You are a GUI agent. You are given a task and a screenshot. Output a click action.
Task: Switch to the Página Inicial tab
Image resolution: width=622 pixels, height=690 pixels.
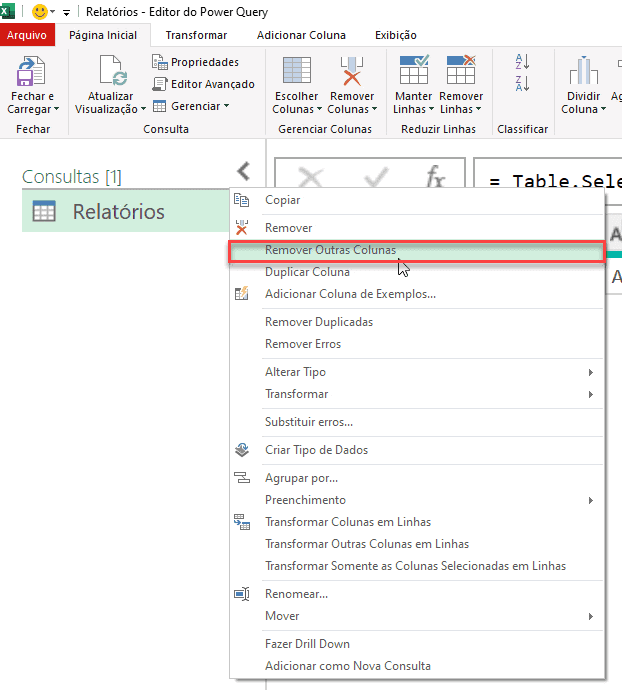pyautogui.click(x=103, y=35)
